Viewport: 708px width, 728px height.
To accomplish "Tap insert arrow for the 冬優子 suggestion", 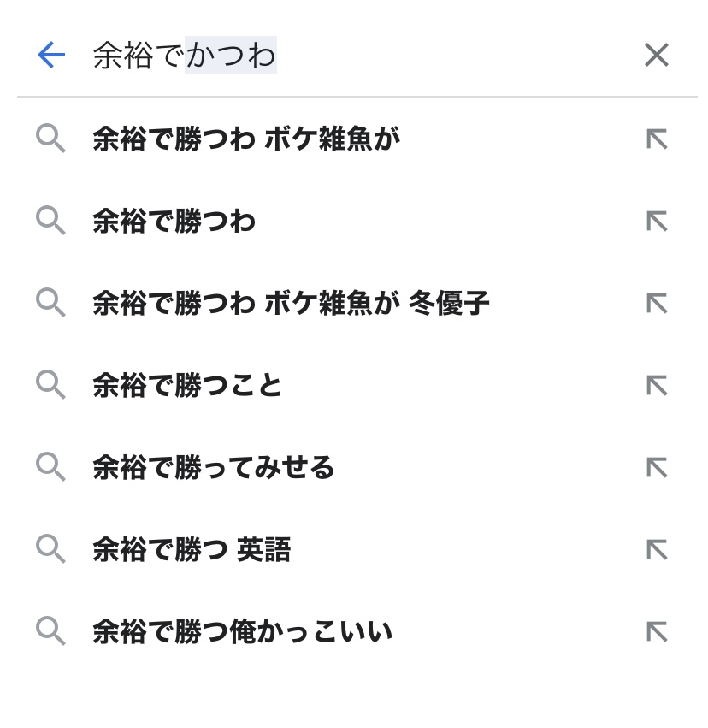I will point(656,303).
